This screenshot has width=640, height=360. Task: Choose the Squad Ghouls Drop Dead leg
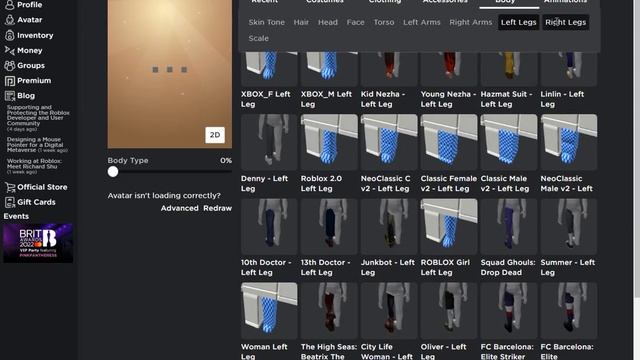509,227
